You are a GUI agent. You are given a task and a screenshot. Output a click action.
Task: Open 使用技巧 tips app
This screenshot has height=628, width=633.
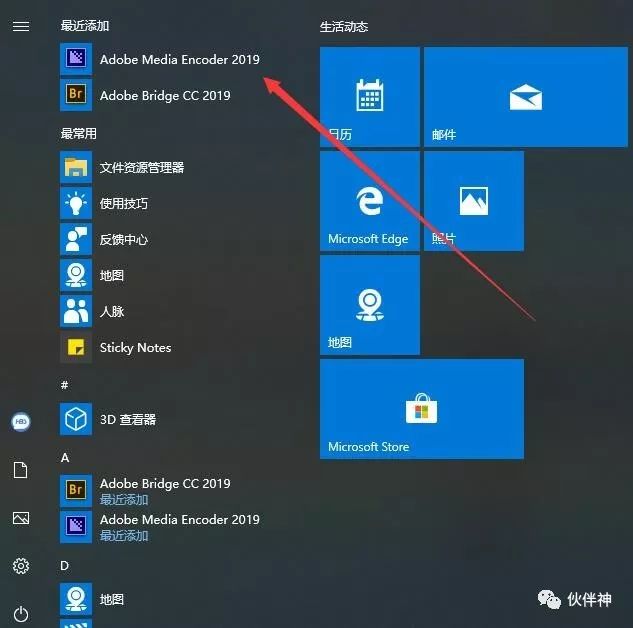[104, 203]
